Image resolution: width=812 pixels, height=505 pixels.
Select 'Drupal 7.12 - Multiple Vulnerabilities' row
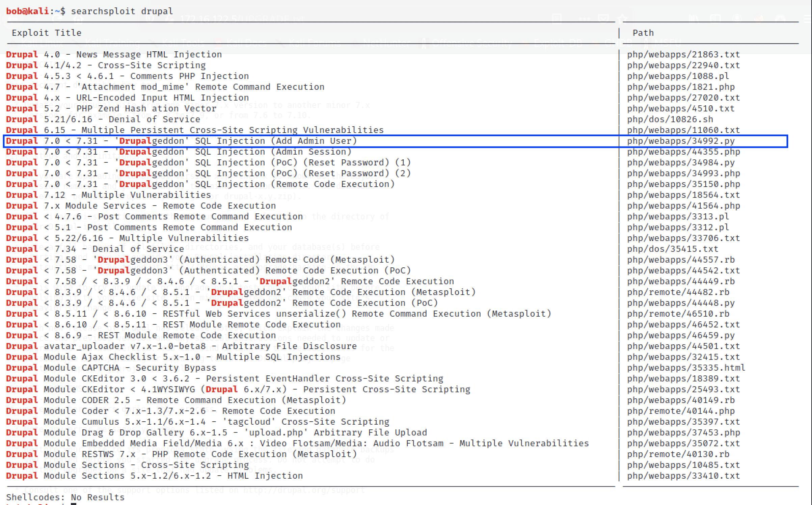(x=109, y=195)
